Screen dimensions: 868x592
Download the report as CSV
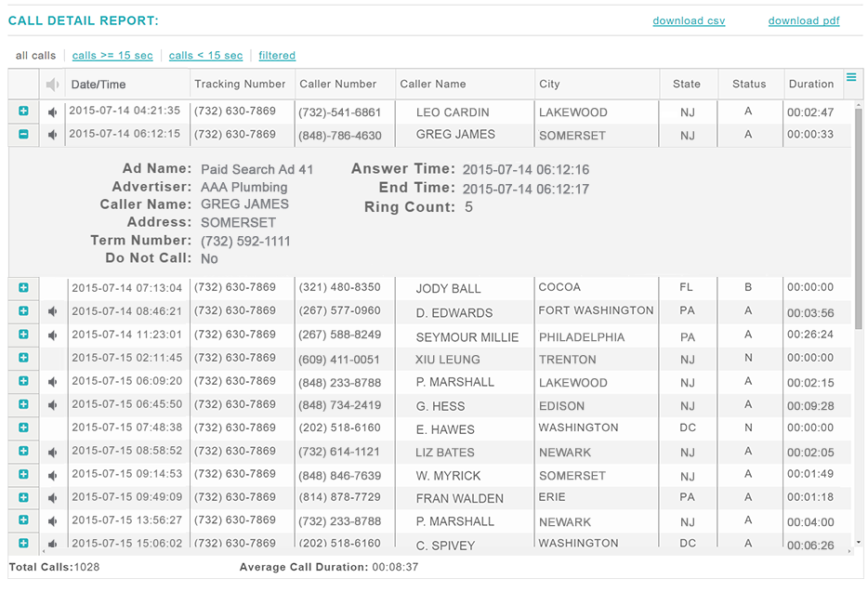click(689, 21)
